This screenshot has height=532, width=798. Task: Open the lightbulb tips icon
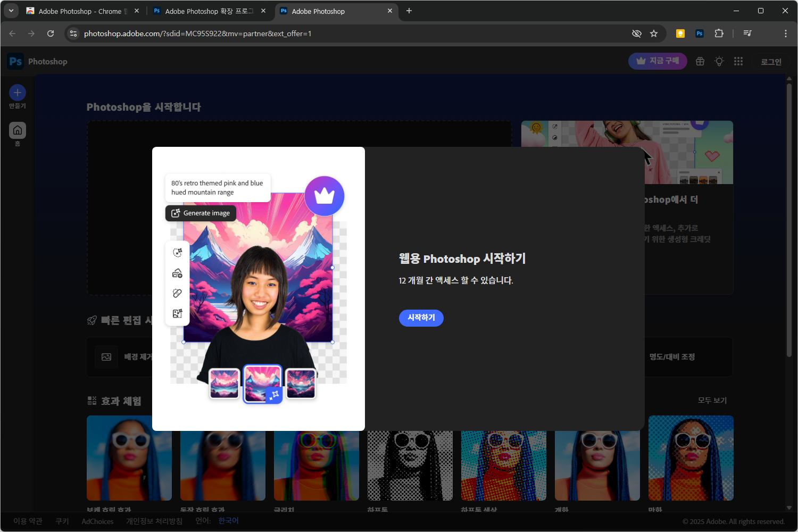pyautogui.click(x=719, y=61)
